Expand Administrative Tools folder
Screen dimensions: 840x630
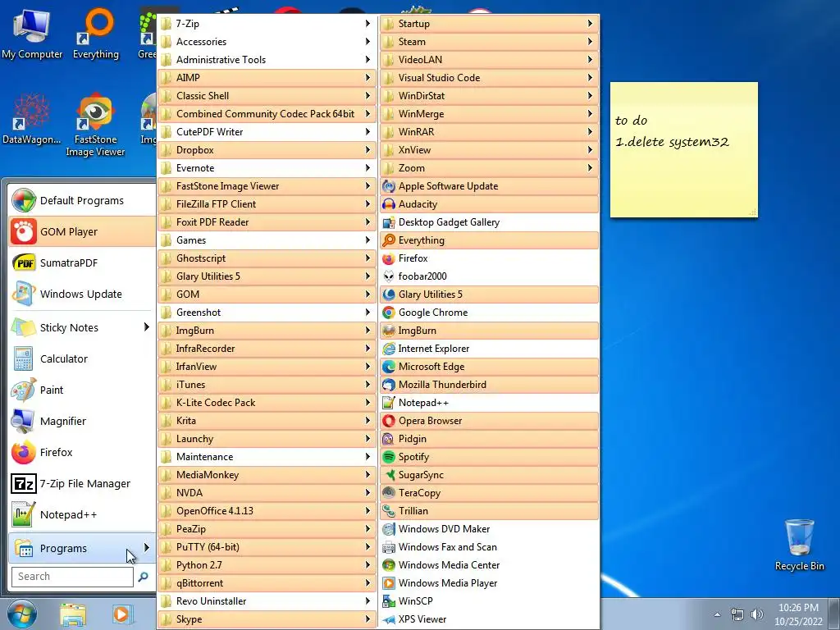[x=267, y=59]
